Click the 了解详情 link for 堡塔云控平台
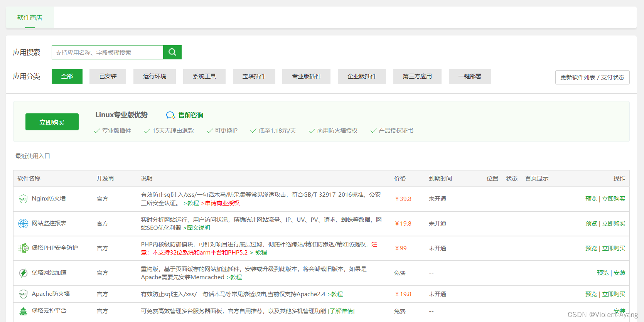The width and height of the screenshot is (644, 322). click(x=341, y=311)
